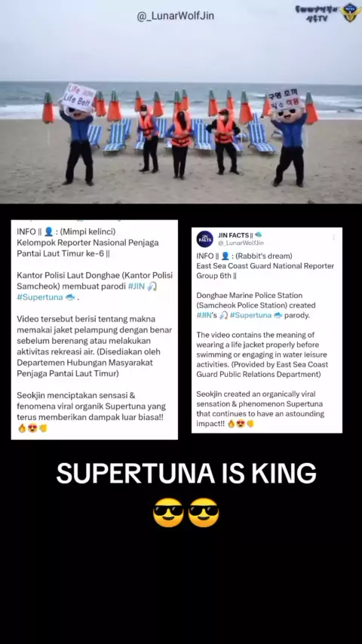Click the JIN FACTS display name
The height and width of the screenshot is (644, 362).
[x=233, y=235]
